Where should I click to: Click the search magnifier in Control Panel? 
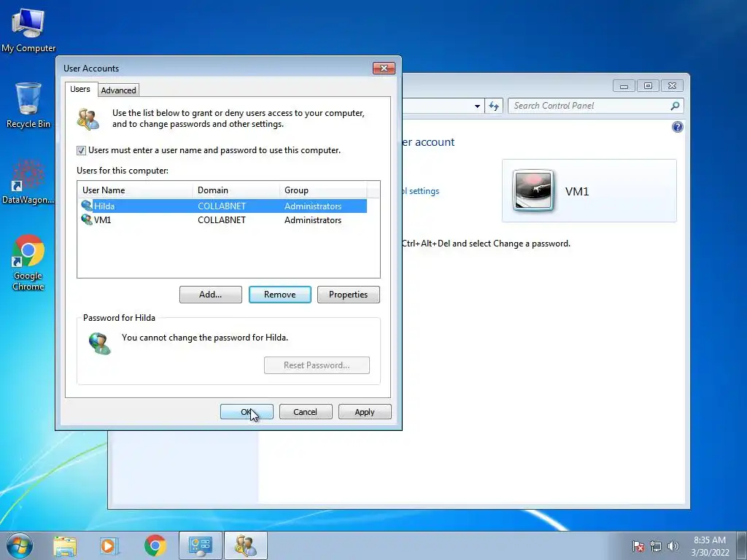(675, 106)
